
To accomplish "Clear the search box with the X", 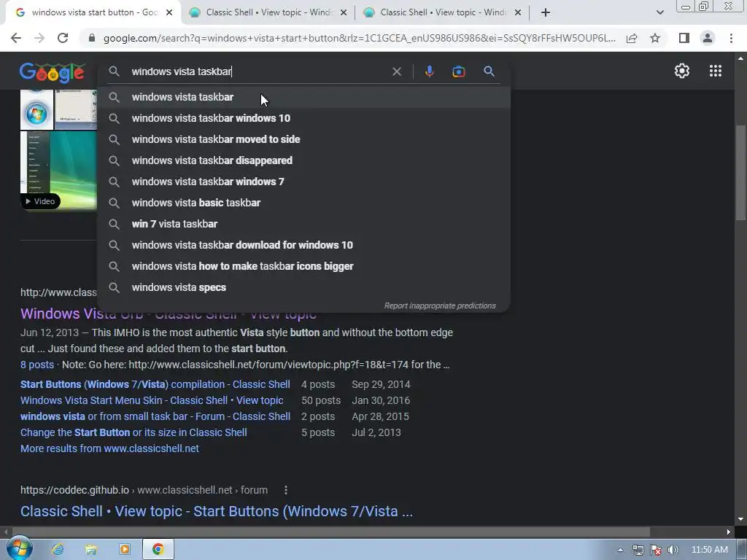I will click(396, 71).
